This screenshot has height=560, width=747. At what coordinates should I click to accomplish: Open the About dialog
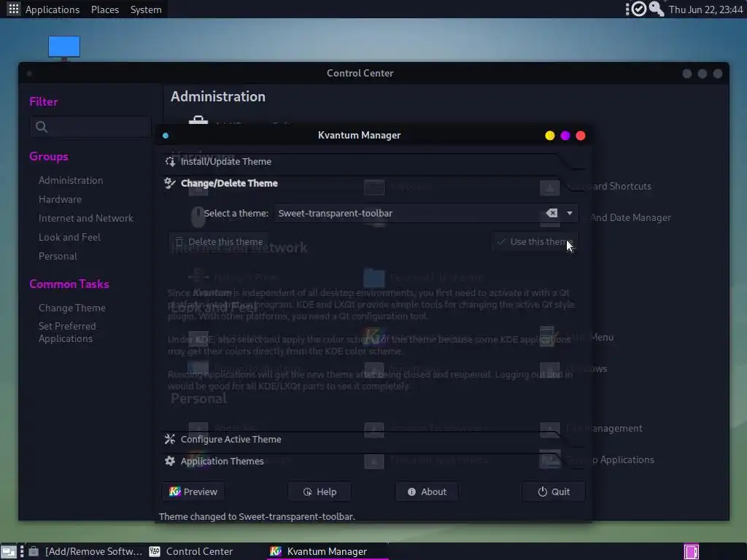click(x=427, y=492)
